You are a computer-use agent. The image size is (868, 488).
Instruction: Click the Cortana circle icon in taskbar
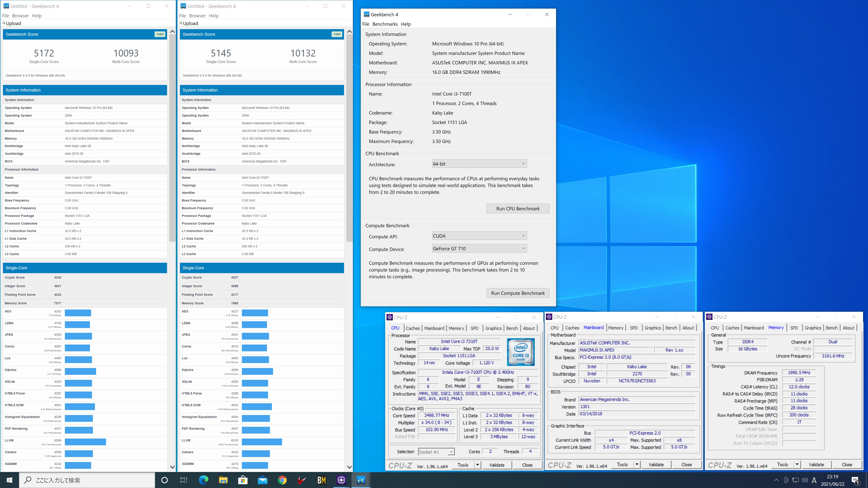point(164,480)
